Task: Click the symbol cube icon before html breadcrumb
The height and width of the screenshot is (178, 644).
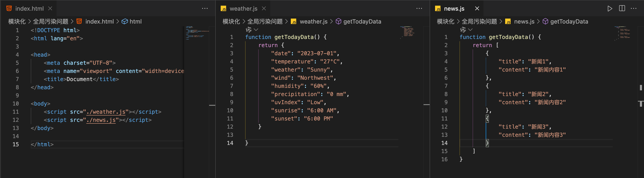Action: click(125, 22)
